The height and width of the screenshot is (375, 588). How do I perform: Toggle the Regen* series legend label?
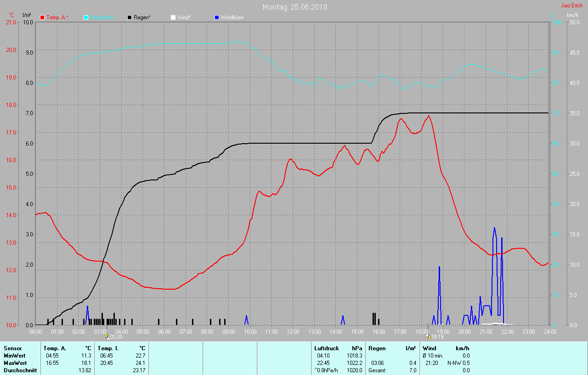(x=142, y=17)
